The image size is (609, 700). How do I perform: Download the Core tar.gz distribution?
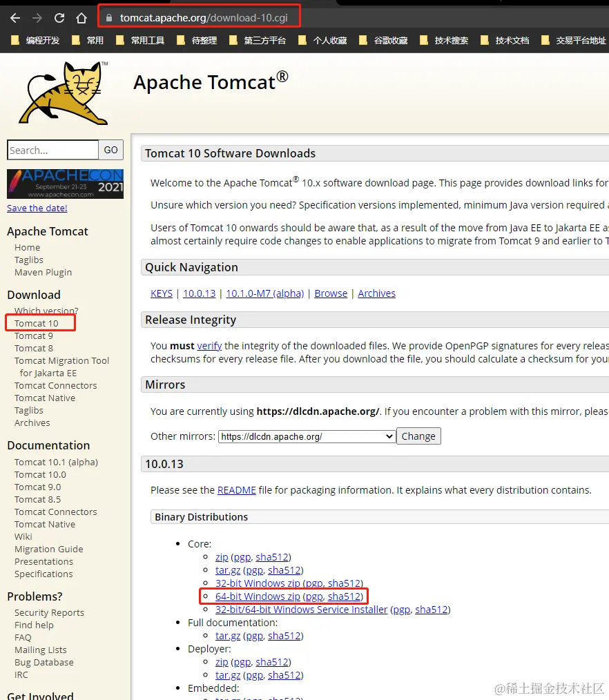tap(228, 570)
